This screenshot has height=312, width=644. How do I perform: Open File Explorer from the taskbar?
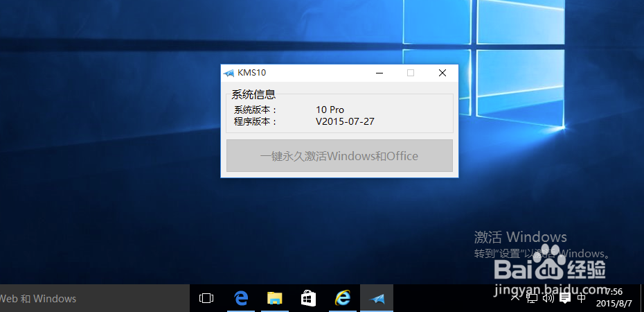tap(274, 298)
